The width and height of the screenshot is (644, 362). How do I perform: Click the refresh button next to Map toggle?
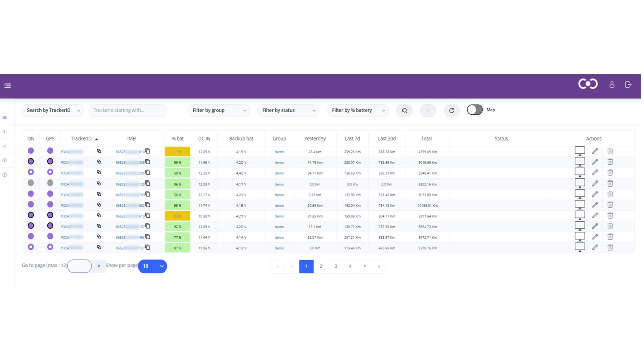pos(451,111)
